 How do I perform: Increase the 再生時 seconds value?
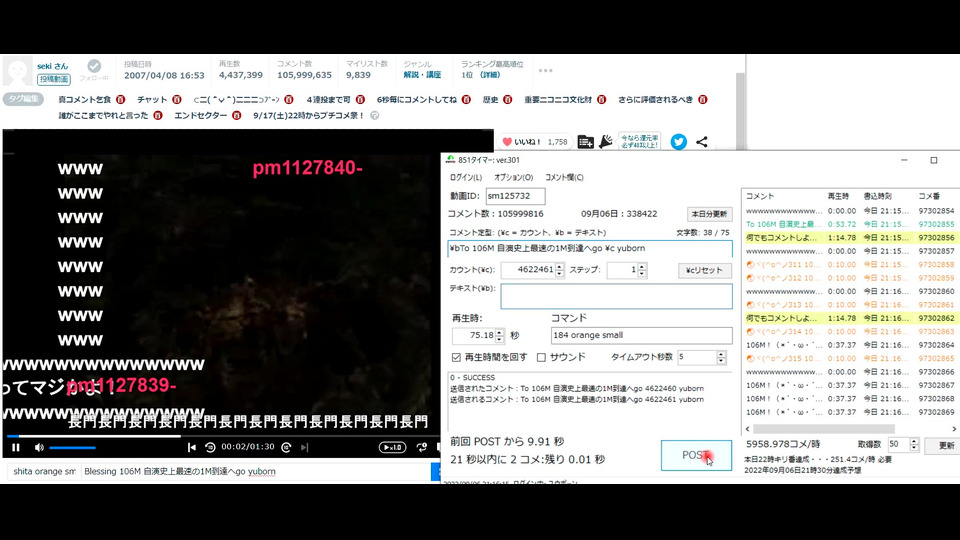pos(500,332)
